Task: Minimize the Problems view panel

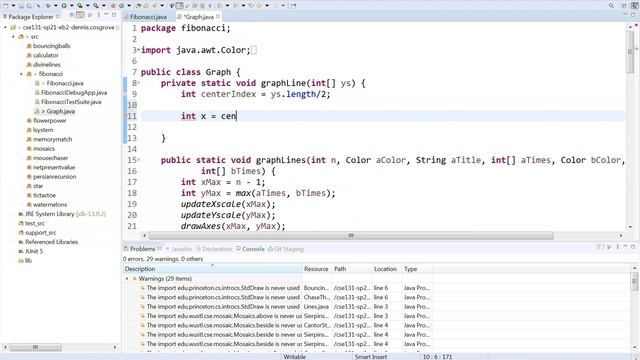Action: [625, 247]
